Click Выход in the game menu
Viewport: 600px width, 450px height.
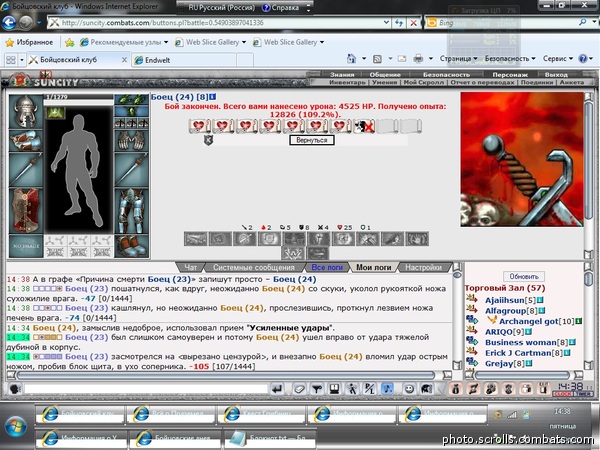pyautogui.click(x=556, y=75)
